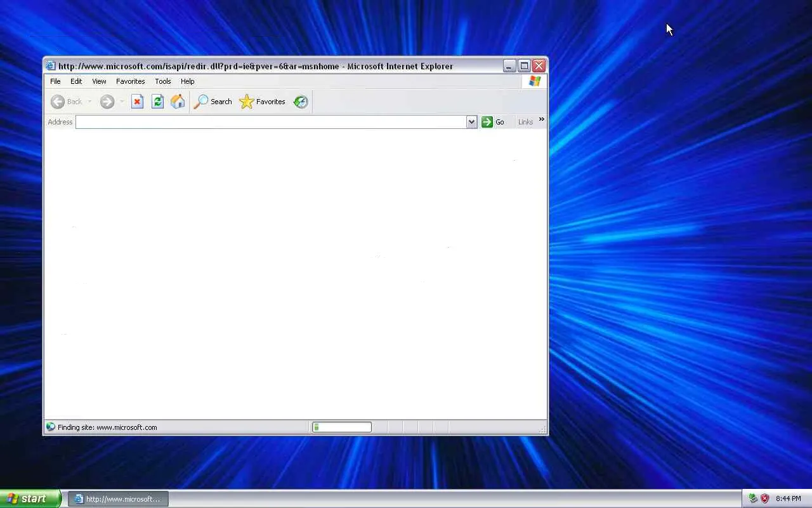Open the Windows Start menu
The image size is (812, 508).
[x=30, y=498]
